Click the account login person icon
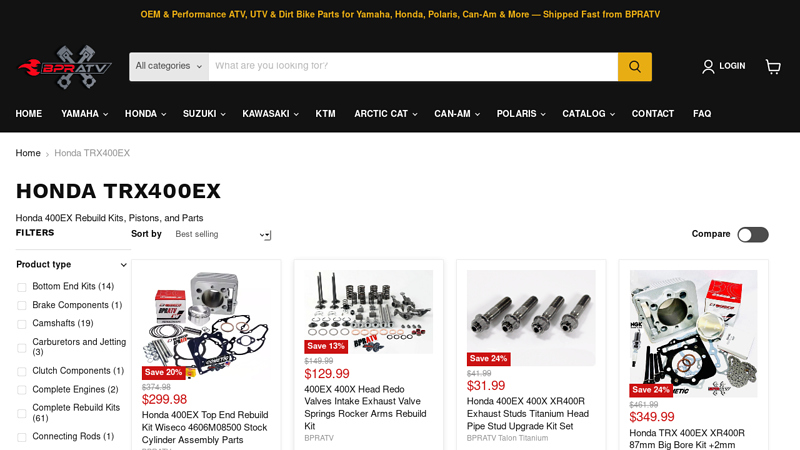The height and width of the screenshot is (450, 800). pos(708,66)
